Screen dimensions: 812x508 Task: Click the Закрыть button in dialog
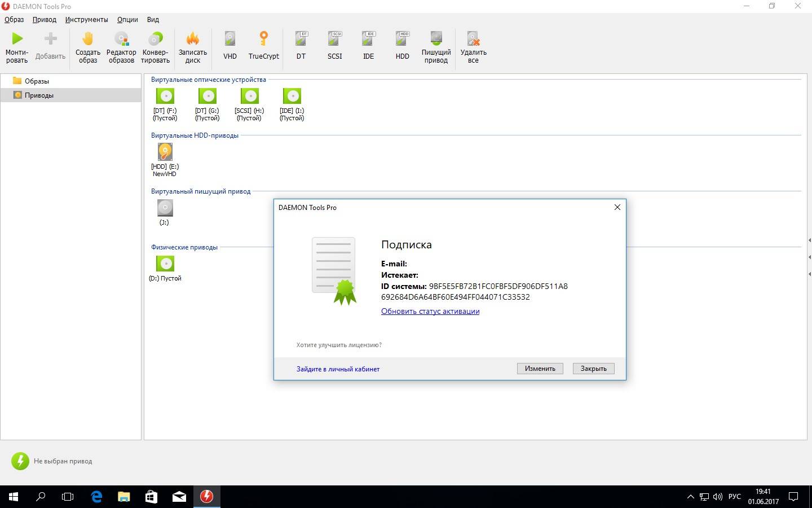594,369
